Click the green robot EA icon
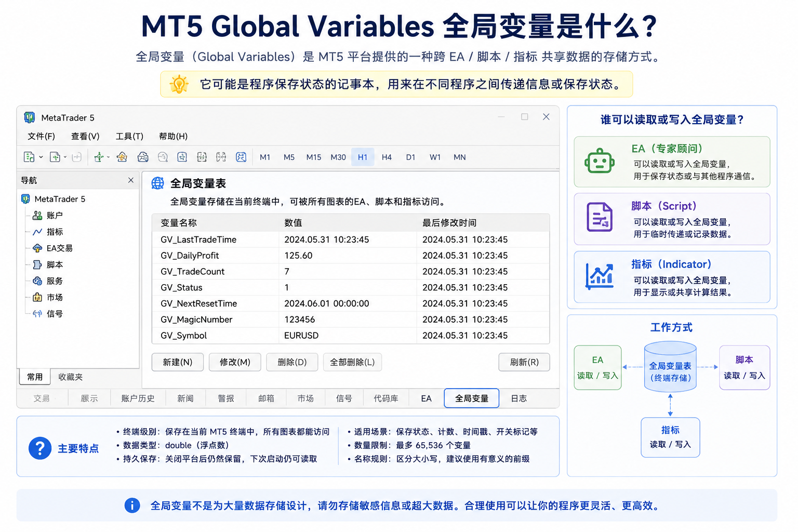The height and width of the screenshot is (532, 798). point(600,162)
